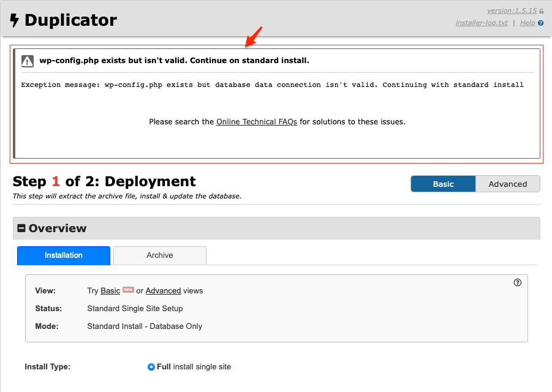Try the Advanced views link
Image resolution: width=552 pixels, height=392 pixels.
pos(163,291)
